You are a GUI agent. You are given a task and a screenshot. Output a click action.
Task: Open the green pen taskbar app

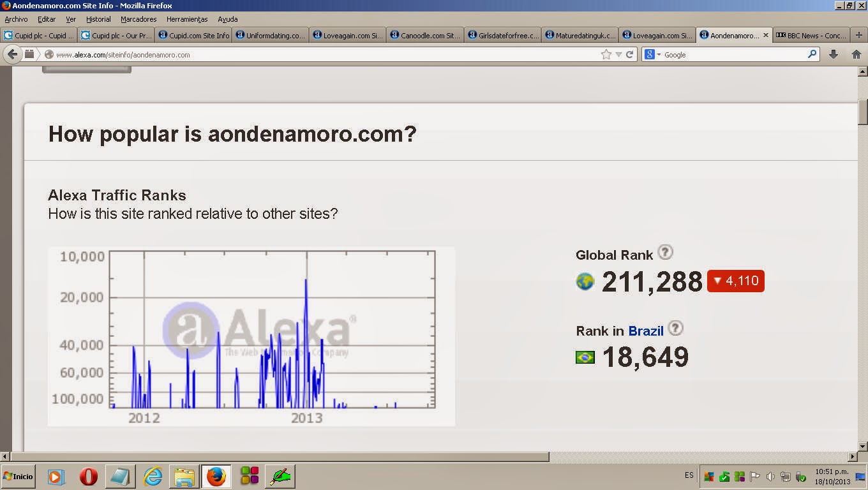click(x=280, y=476)
